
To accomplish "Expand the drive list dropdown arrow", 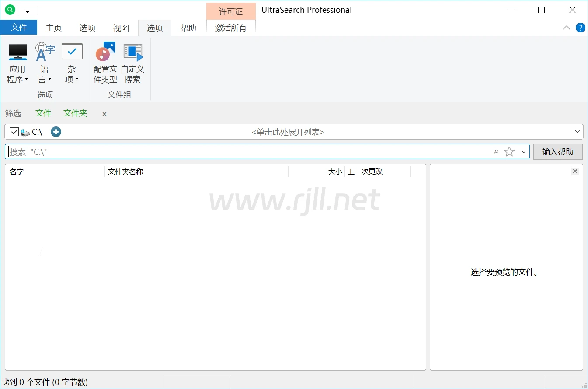I will coord(578,132).
